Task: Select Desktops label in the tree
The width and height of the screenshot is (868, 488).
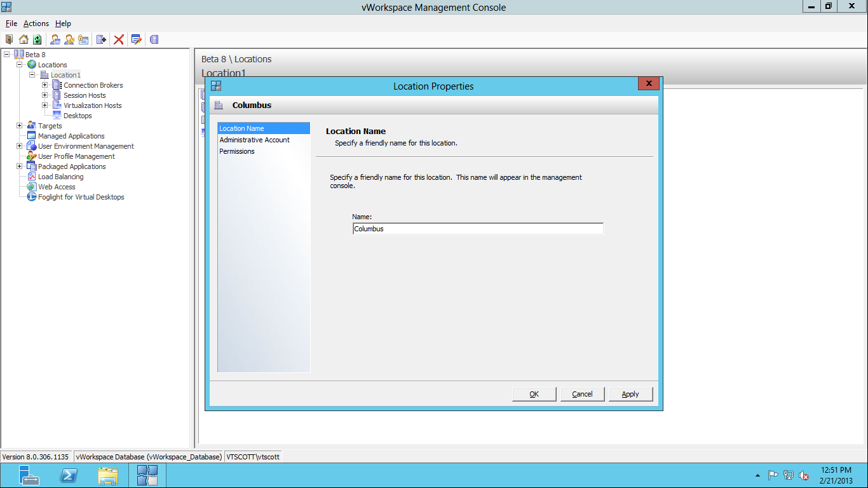Action: point(78,116)
